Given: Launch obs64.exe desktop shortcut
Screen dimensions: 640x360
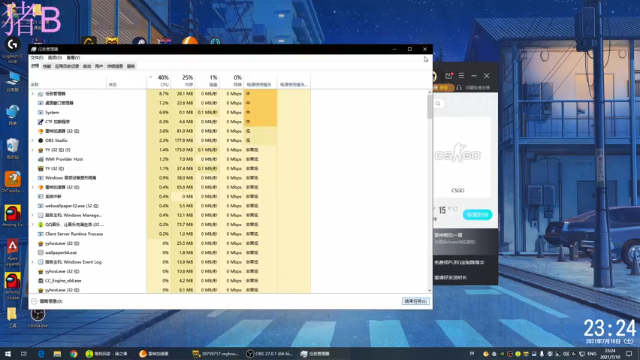Looking at the screenshot, I should tap(38, 318).
